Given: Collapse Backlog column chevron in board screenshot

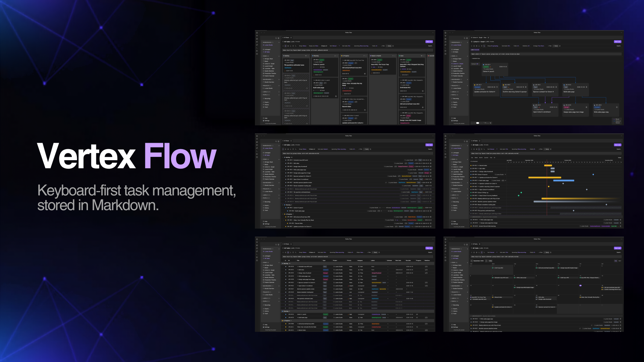Looking at the screenshot, I should point(308,56).
